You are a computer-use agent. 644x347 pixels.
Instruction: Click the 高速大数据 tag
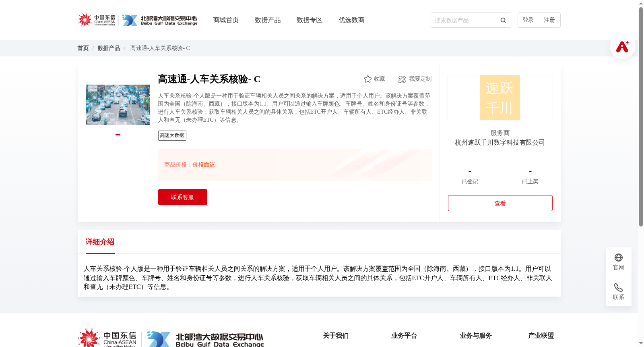pos(172,135)
